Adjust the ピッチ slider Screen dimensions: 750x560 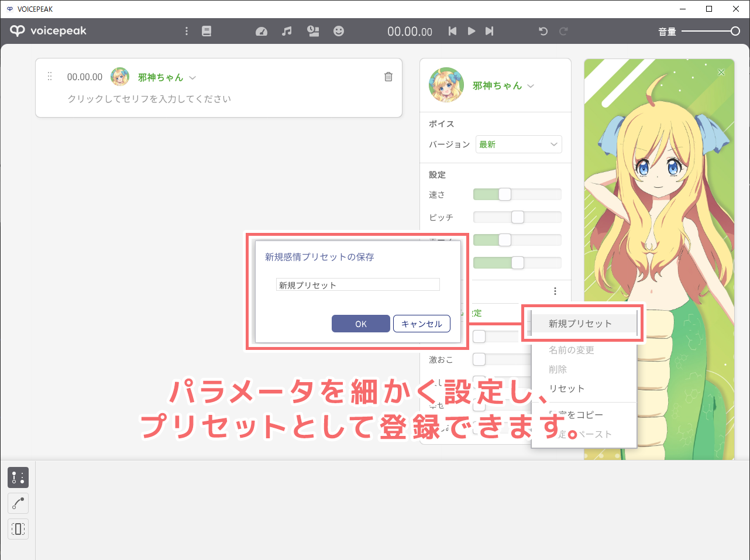click(x=517, y=217)
